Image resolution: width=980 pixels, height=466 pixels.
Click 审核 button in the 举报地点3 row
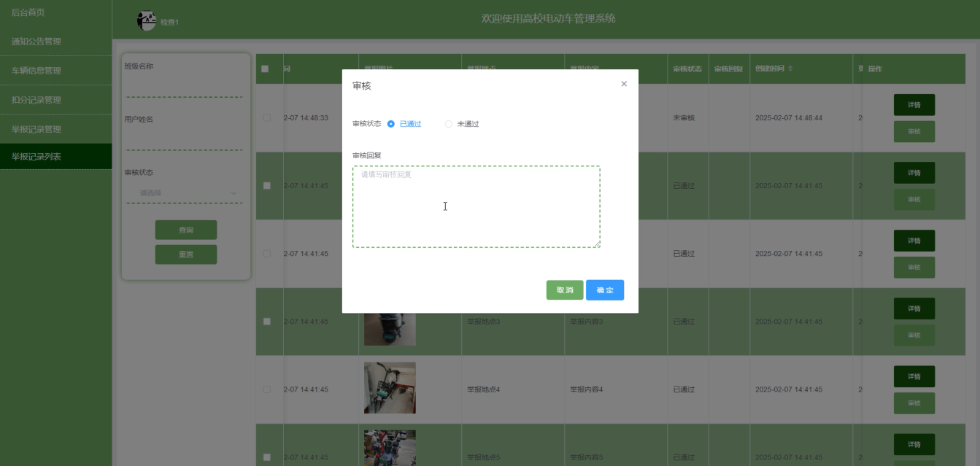[914, 335]
